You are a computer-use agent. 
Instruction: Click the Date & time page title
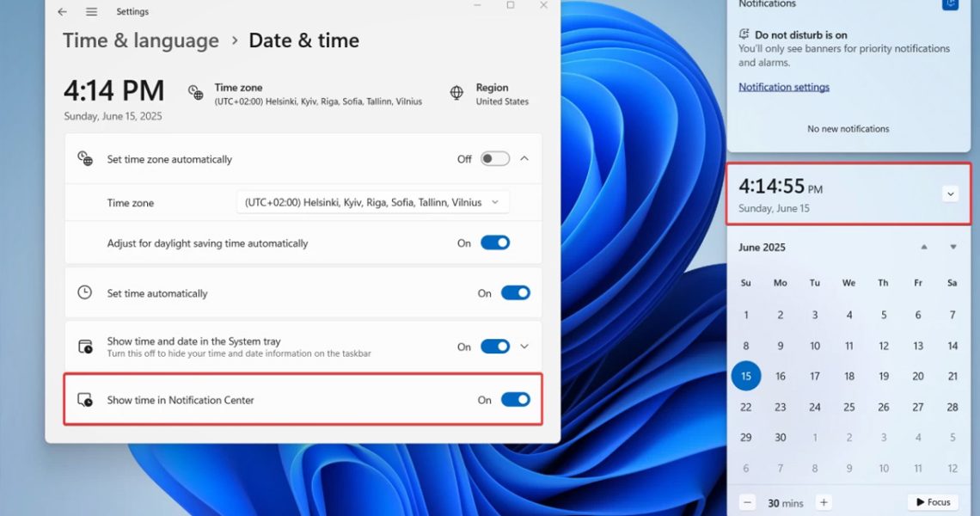coord(303,40)
